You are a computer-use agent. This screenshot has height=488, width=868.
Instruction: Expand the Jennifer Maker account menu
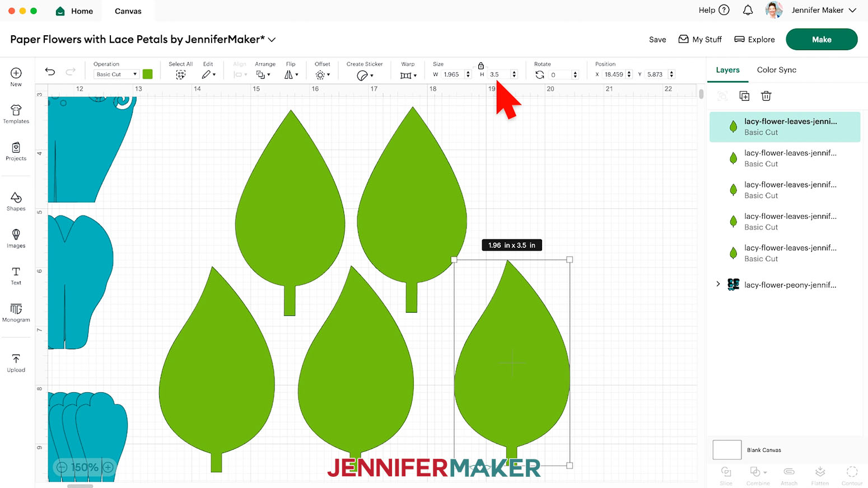pyautogui.click(x=852, y=10)
